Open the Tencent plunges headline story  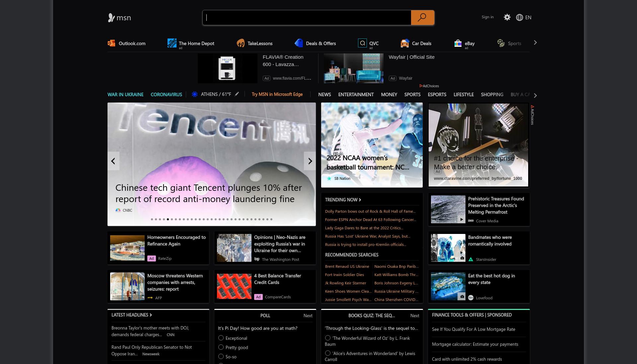tap(209, 193)
